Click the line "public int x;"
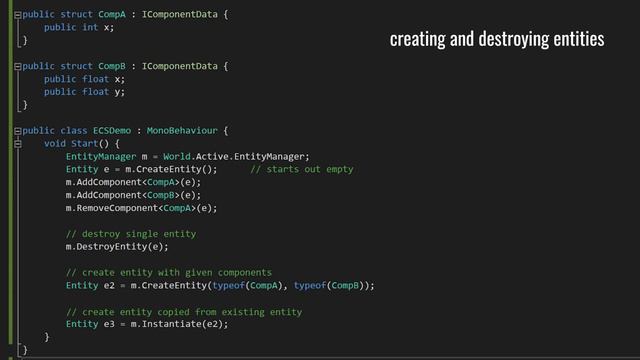 click(x=79, y=27)
